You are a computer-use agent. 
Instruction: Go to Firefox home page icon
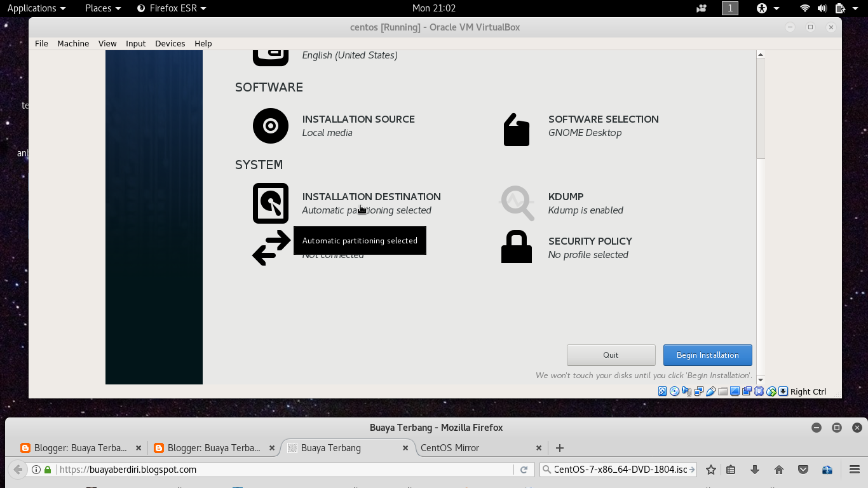coord(779,470)
